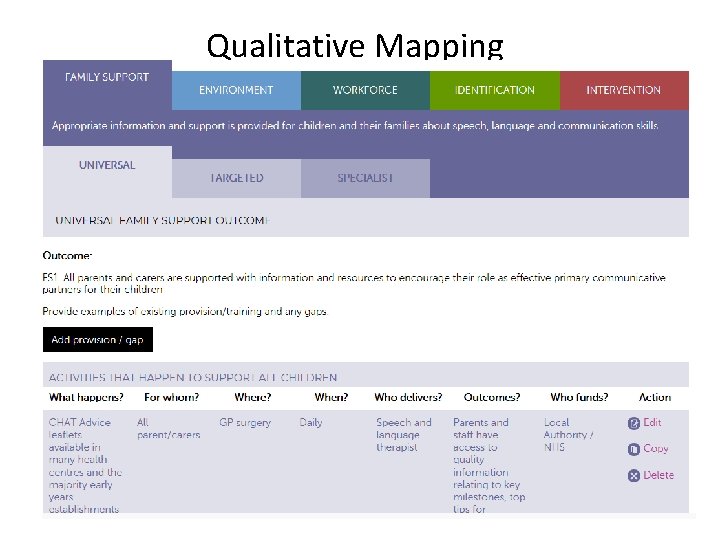
Task: Click the 'What happens?' column header
Action: [86, 398]
